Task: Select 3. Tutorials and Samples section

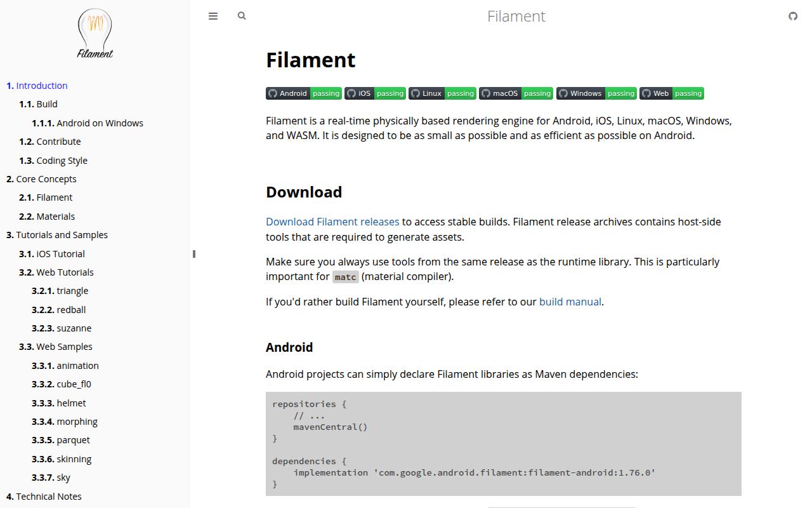Action: click(x=57, y=235)
